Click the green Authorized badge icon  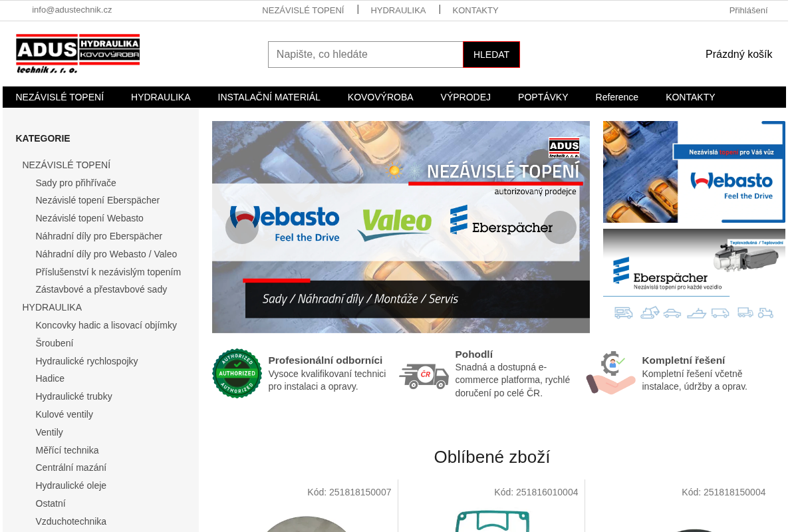tap(237, 373)
